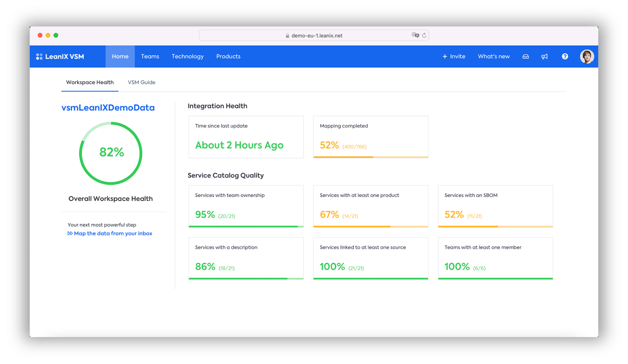
Task: Click the (400/766) mapping count
Action: 354,147
